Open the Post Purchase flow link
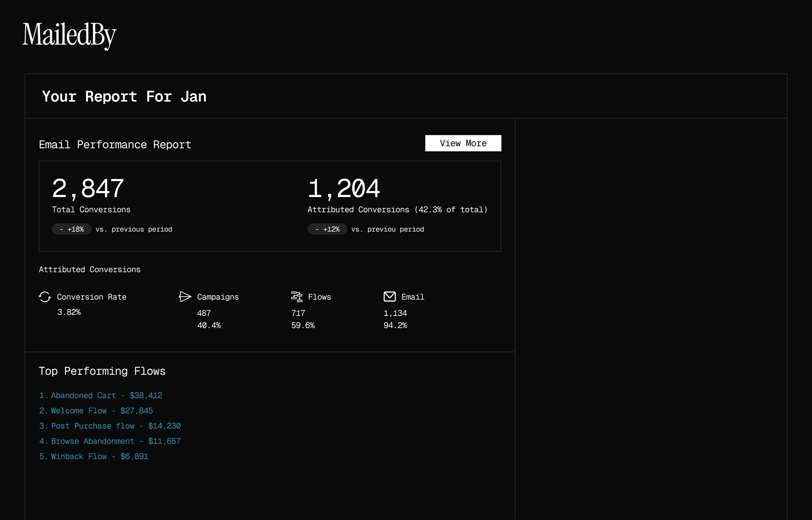Screen dimensions: 812x520 pos(110,426)
